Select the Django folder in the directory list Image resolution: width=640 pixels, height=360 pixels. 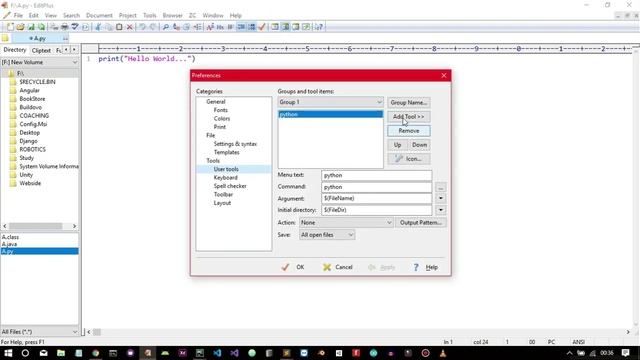28,141
